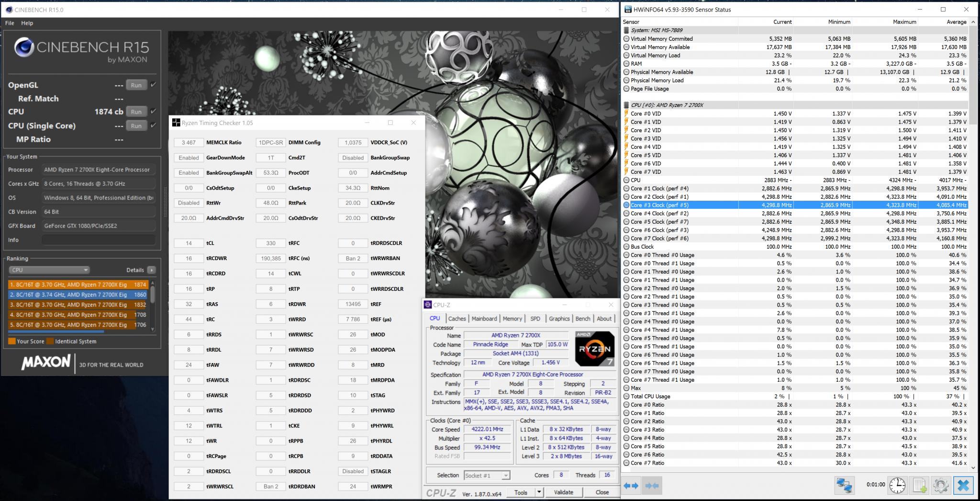
Task: Switch to the SPD tab in CPU-Z
Action: 535,319
